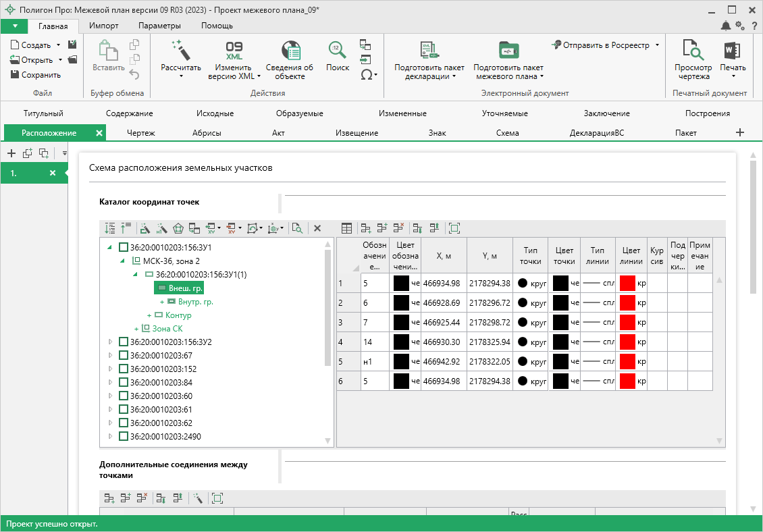Tick the checkbox for 36:20:0010203:67
Image resolution: width=763 pixels, height=532 pixels.
coord(123,355)
